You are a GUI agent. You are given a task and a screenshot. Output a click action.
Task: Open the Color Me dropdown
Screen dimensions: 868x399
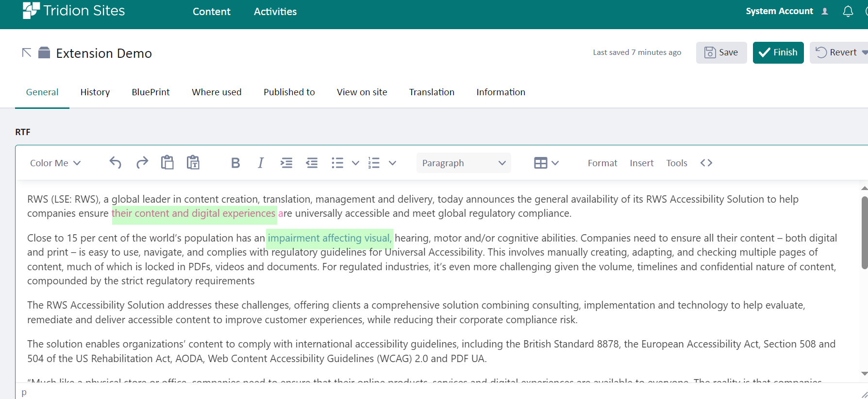pos(55,163)
